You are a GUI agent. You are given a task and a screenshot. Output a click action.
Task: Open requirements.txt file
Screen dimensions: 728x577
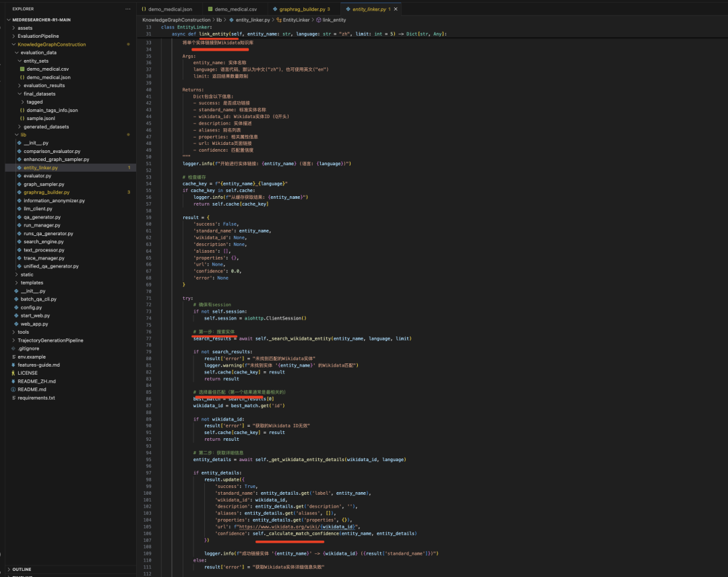[36, 398]
